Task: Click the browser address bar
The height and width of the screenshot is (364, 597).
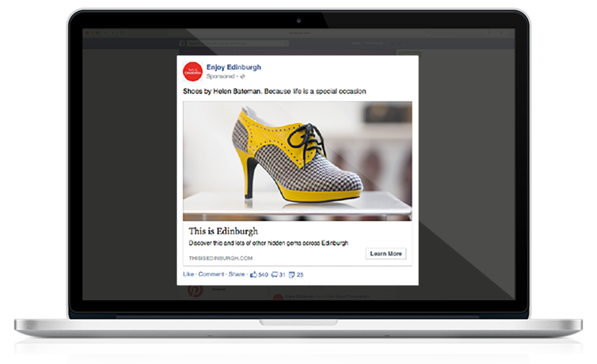Action: pyautogui.click(x=298, y=33)
